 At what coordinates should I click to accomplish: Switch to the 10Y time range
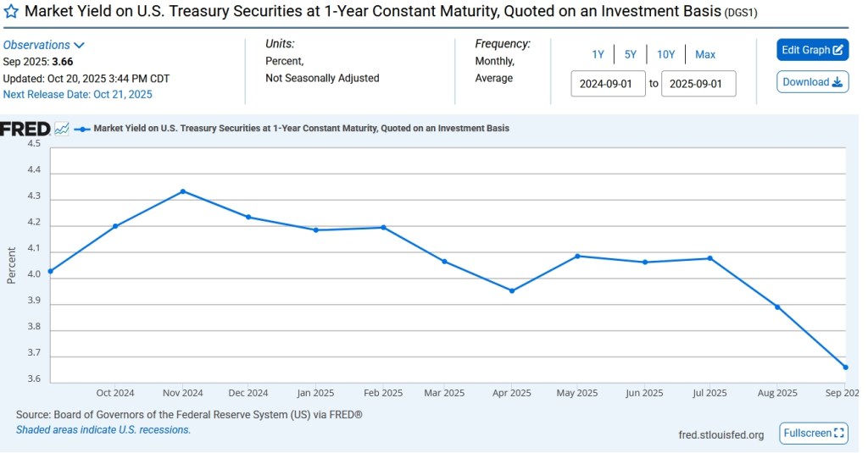coord(665,54)
